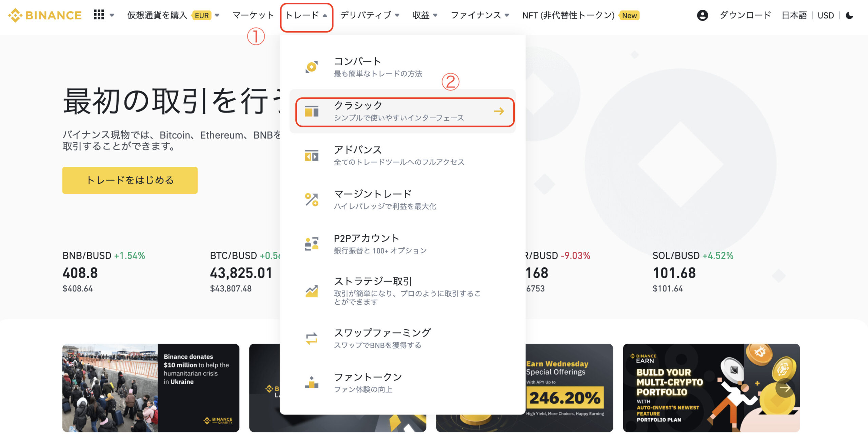Viewport: 868px width, 446px height.
Task: Open the Binance logo home link
Action: tap(45, 15)
